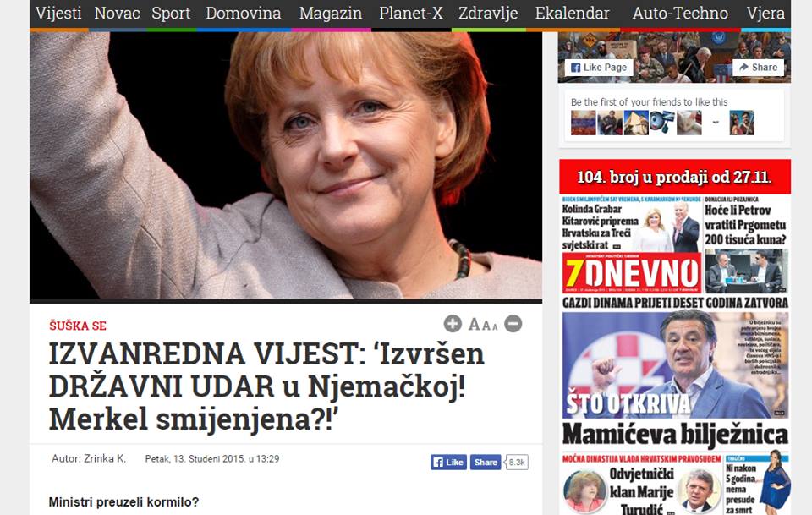The image size is (812, 515).
Task: Open the Zdravlje section
Action: point(488,13)
